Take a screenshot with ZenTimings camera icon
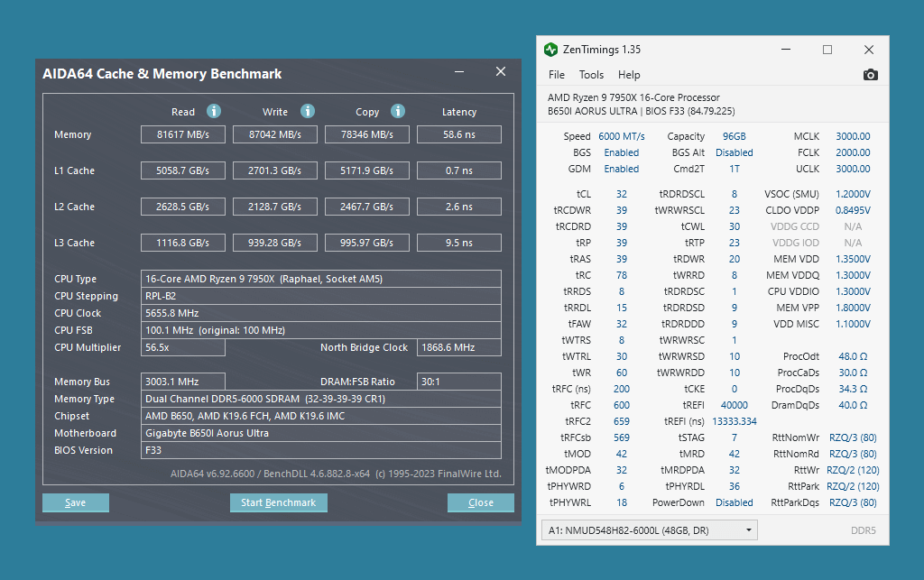This screenshot has height=580, width=924. tap(871, 75)
